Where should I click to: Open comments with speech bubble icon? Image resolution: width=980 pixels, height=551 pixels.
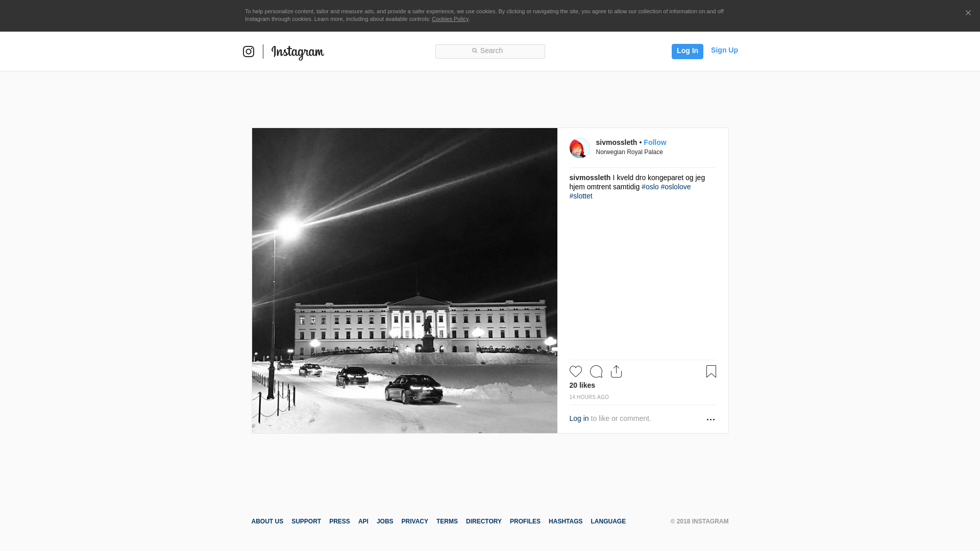point(596,371)
